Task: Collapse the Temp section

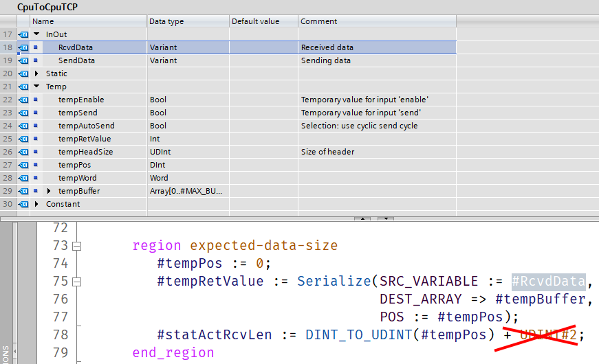Action: click(36, 87)
